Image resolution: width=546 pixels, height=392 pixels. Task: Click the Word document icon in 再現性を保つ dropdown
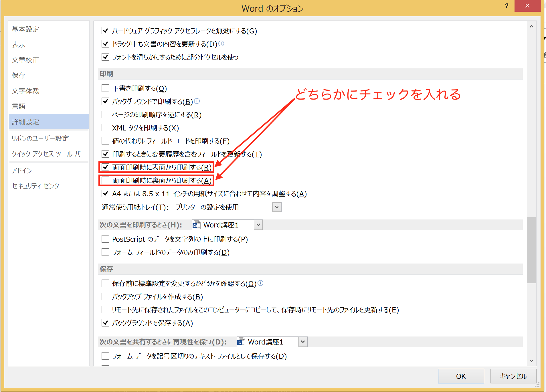pos(241,342)
